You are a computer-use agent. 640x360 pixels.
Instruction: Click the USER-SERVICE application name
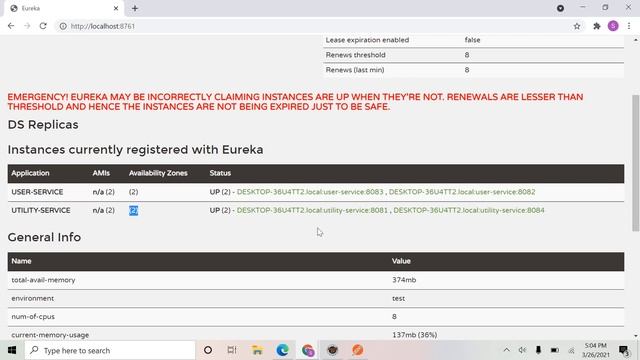coord(37,192)
